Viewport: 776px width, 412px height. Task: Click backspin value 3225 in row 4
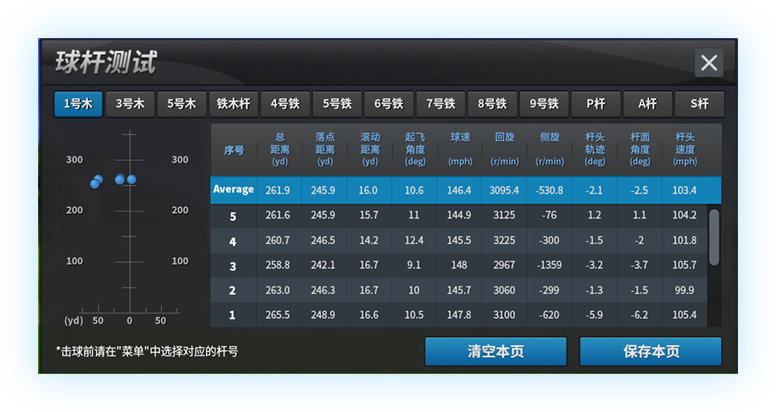pyautogui.click(x=504, y=240)
